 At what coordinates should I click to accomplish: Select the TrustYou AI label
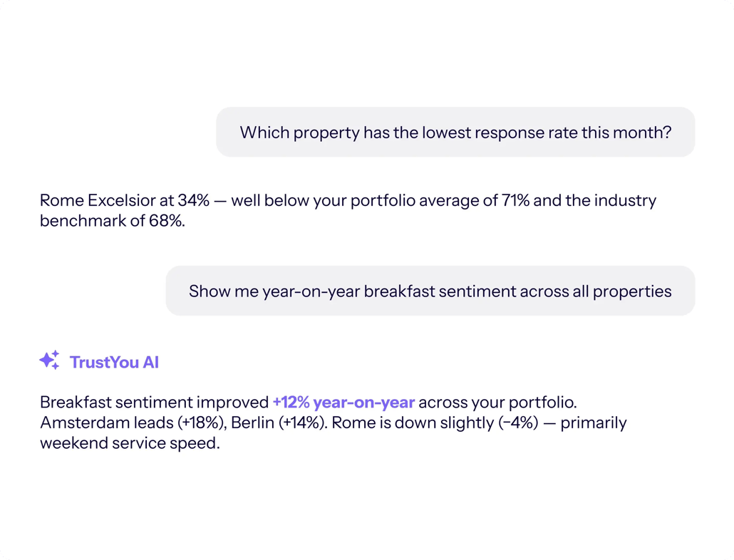click(x=114, y=362)
